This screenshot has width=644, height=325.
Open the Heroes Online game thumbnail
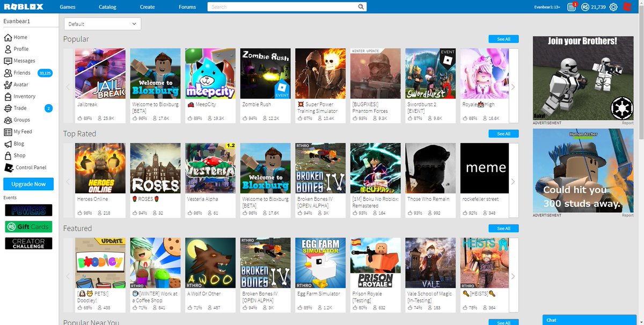point(100,168)
